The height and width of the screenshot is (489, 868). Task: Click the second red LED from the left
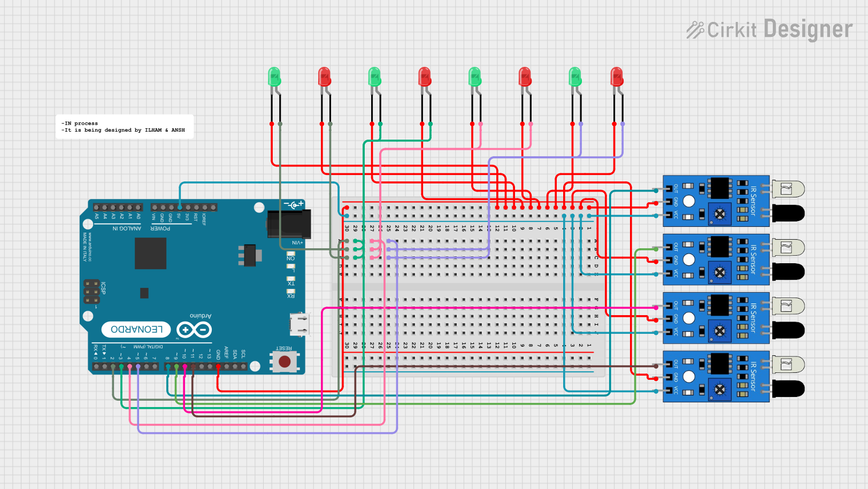[425, 78]
